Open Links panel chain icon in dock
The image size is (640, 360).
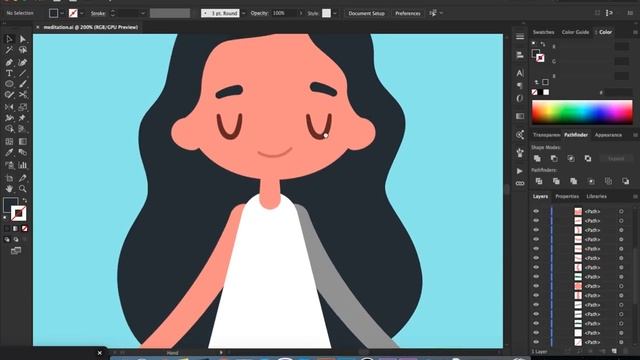tap(520, 184)
